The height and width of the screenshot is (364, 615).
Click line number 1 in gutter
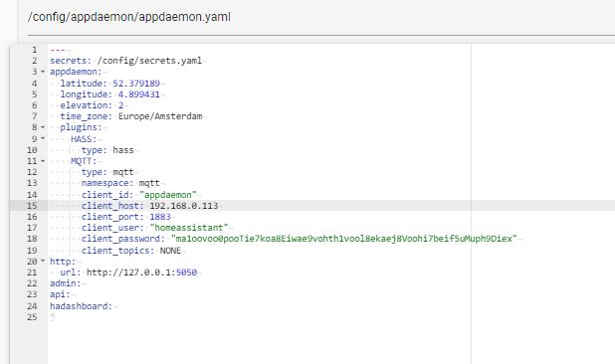(x=35, y=50)
